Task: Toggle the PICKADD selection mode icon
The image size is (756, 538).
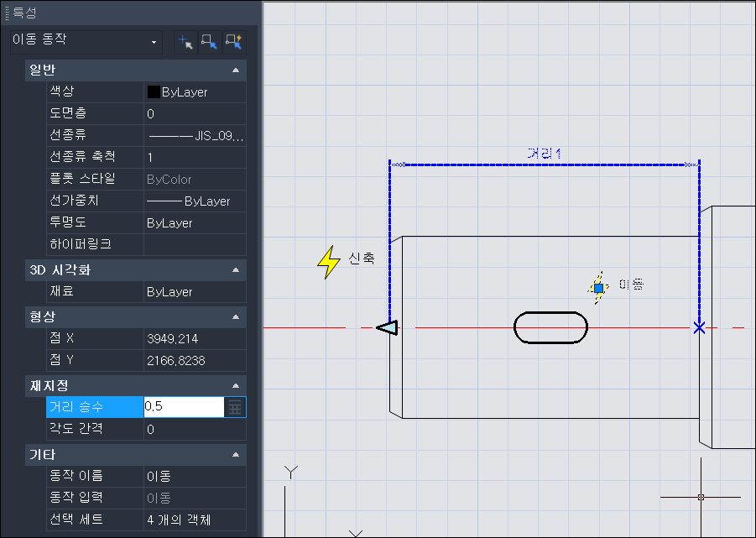Action: click(x=185, y=42)
